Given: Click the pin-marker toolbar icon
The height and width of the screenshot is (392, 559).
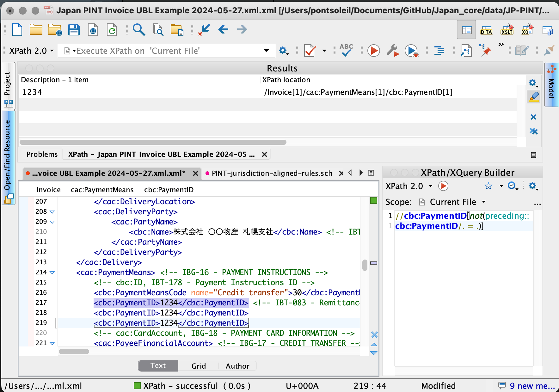Looking at the screenshot, I should click(485, 50).
